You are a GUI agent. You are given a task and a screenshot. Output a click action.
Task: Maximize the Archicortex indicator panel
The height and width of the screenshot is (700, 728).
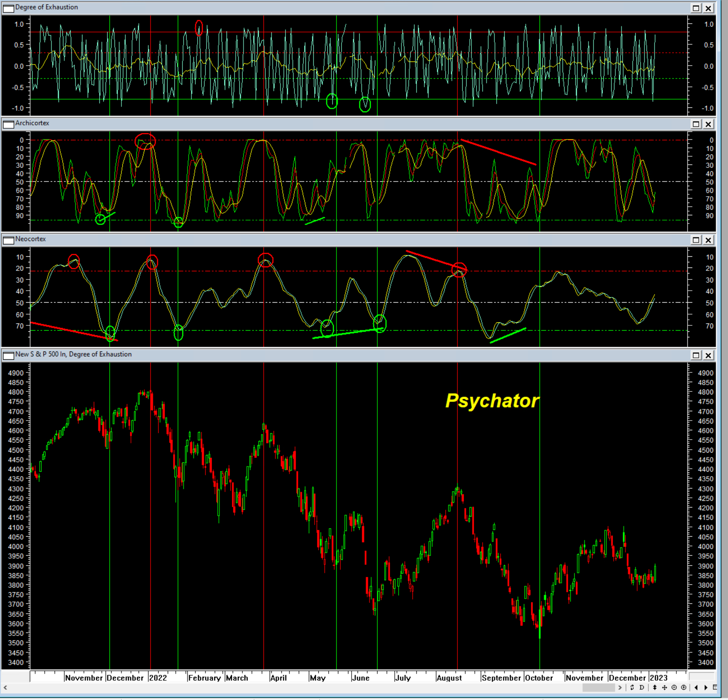[696, 124]
